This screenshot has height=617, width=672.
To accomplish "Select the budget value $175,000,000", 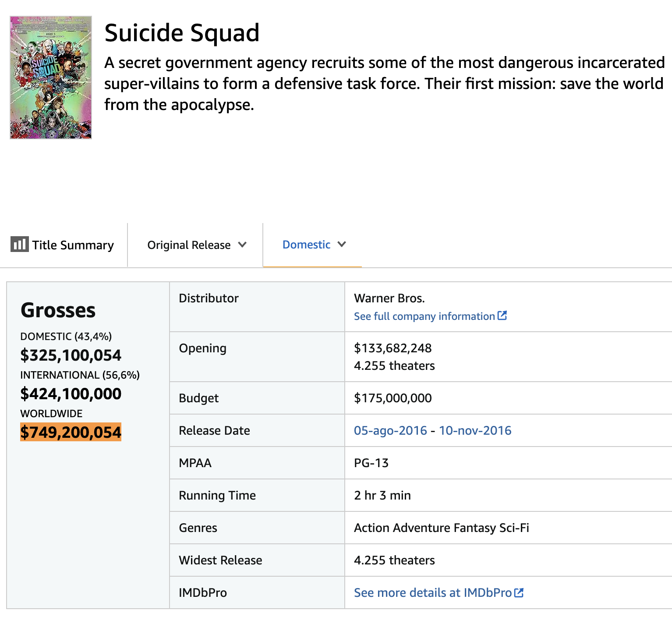I will (393, 398).
